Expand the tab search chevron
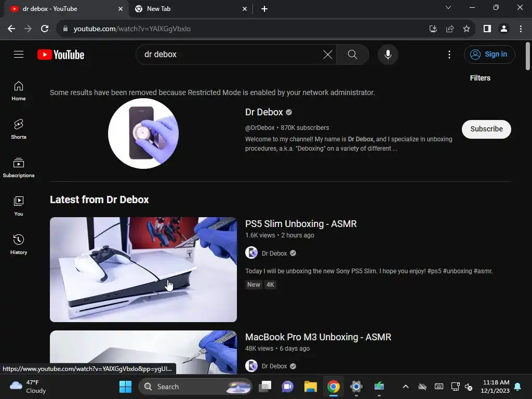The image size is (532, 399). [448, 7]
